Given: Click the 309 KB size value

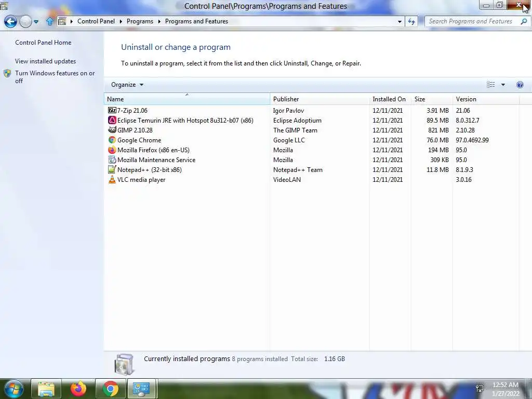Looking at the screenshot, I should (440, 159).
